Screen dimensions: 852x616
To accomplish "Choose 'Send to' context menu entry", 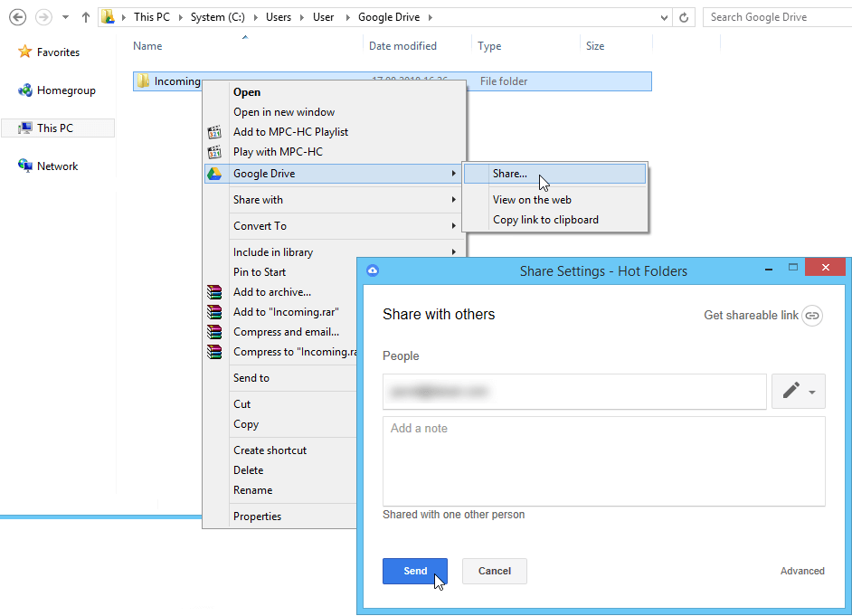I will tap(251, 378).
